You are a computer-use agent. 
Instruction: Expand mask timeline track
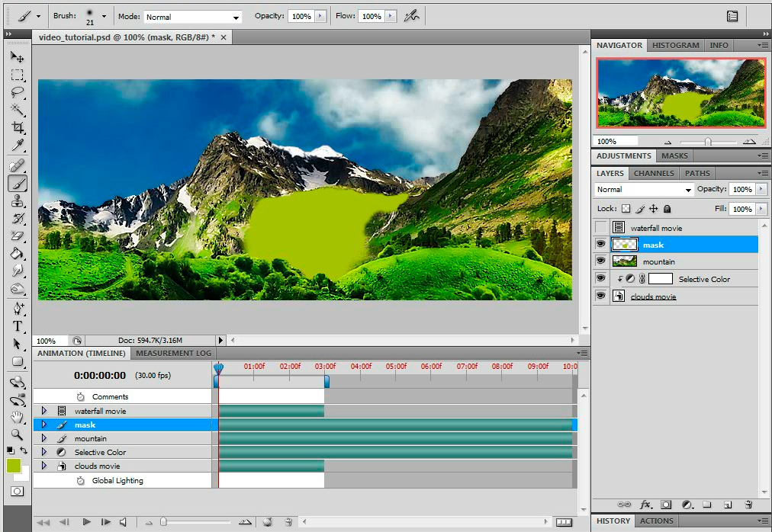pos(44,425)
